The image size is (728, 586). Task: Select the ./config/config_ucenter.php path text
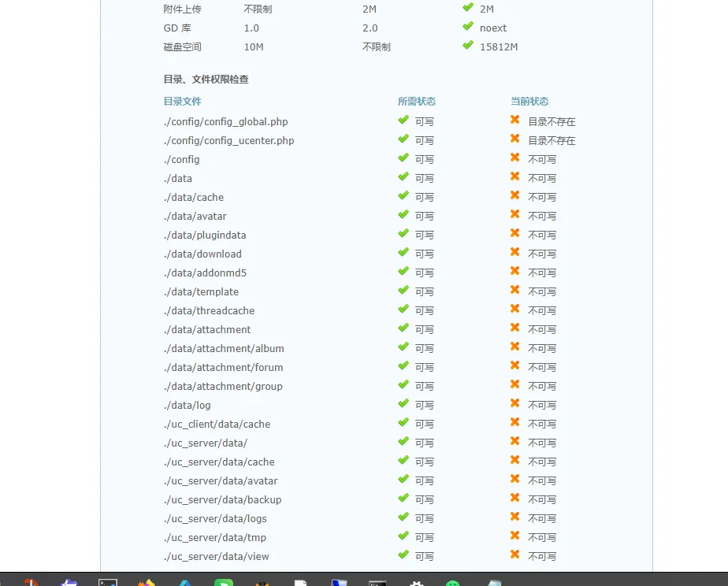point(229,140)
